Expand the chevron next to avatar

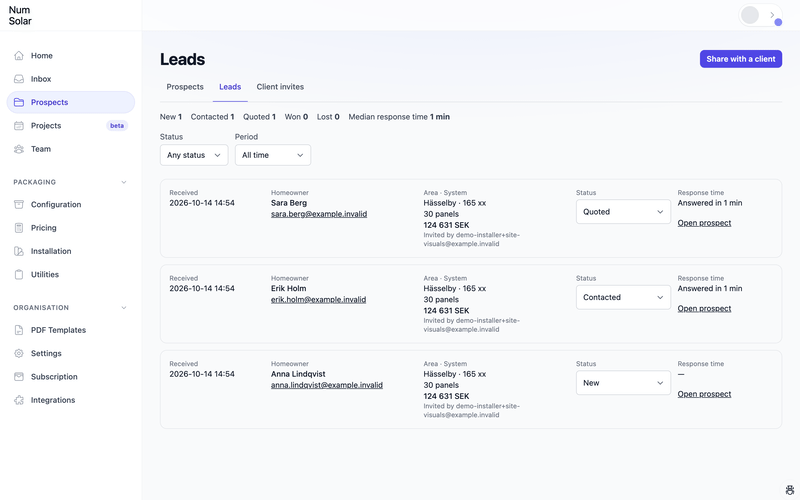click(772, 15)
